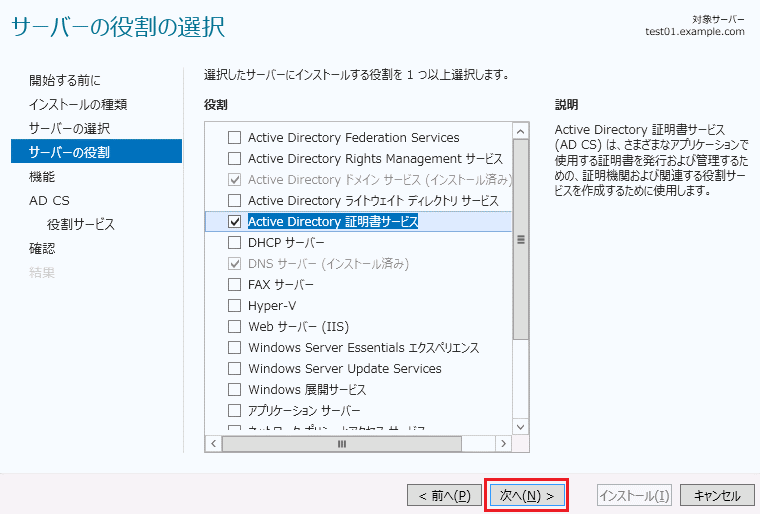Check Active Directory ライトウェイト ディレクトリ サービス checkbox
Image resolution: width=760 pixels, height=514 pixels.
[235, 200]
